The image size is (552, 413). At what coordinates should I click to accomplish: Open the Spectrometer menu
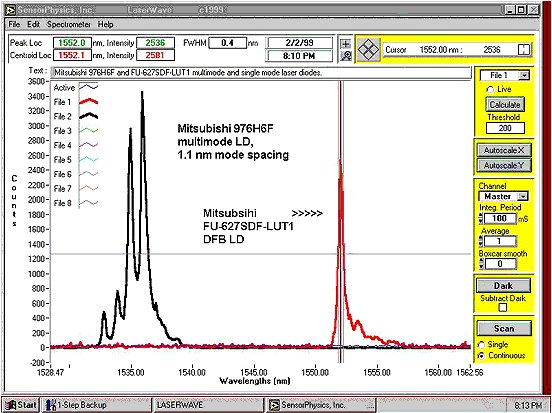[x=69, y=24]
